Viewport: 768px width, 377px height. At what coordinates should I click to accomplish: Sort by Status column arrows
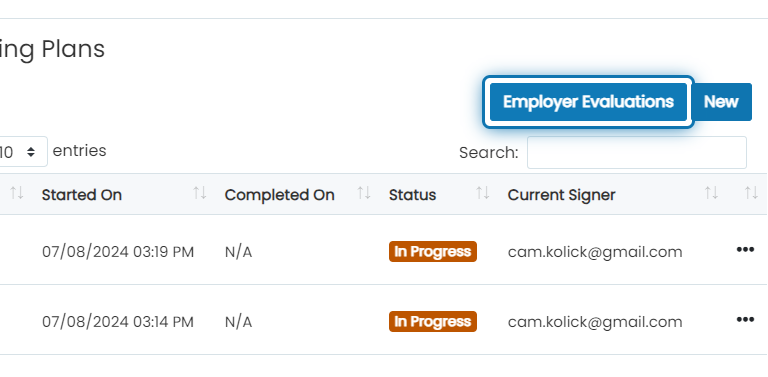(483, 193)
